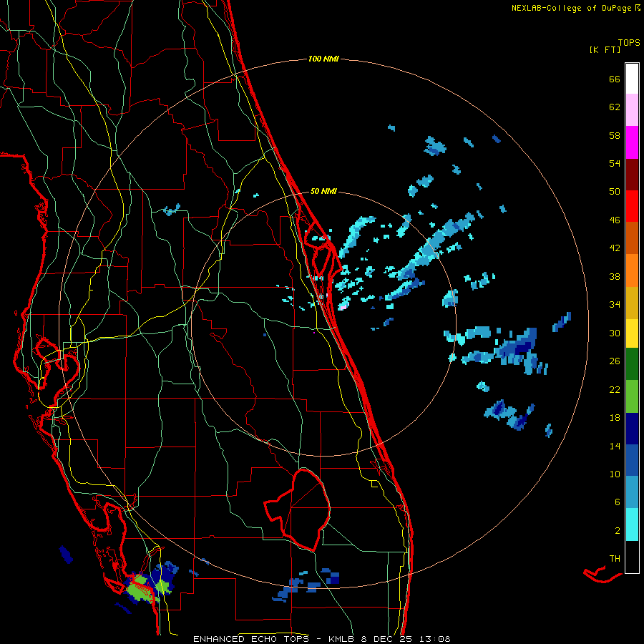The width and height of the screenshot is (644, 644).
Task: Click the light green legend swatch
Action: coord(632,396)
